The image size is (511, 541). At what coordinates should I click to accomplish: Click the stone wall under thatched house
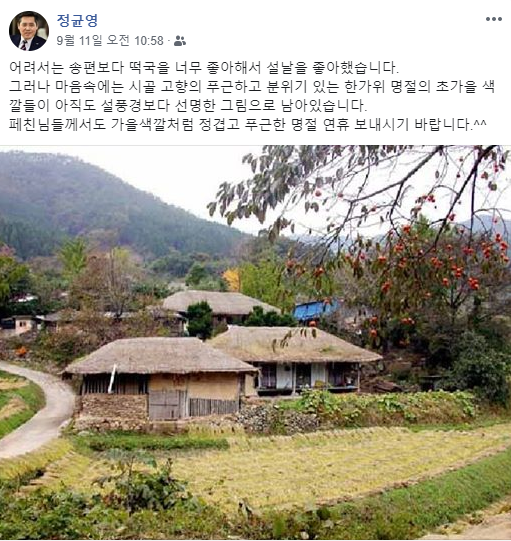coord(113,407)
